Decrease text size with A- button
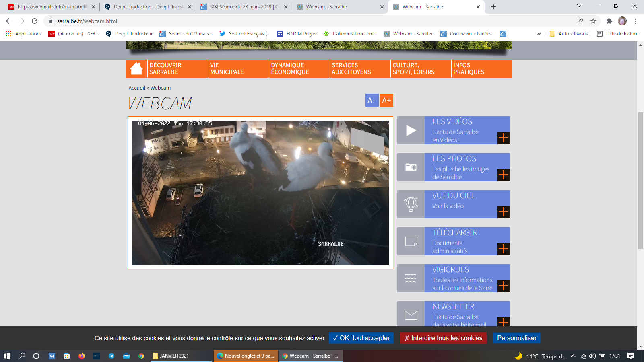The height and width of the screenshot is (362, 644). click(x=372, y=101)
